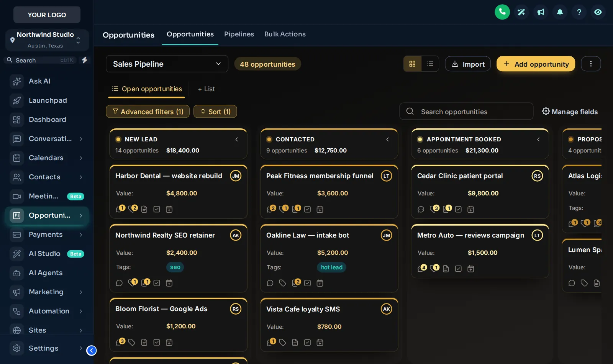613x364 pixels.
Task: Click JM owner avatar on Harbor Dental card
Action: [x=236, y=176]
